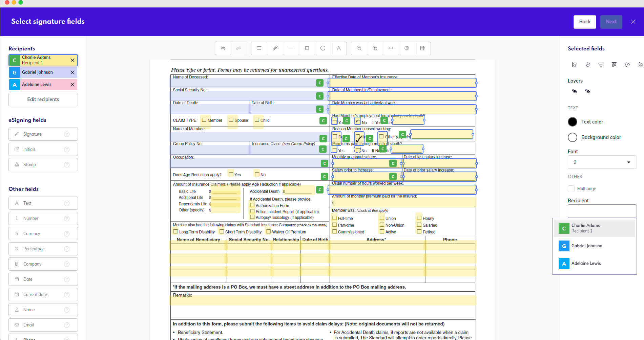Select the Rectangle shape tool

tap(307, 48)
